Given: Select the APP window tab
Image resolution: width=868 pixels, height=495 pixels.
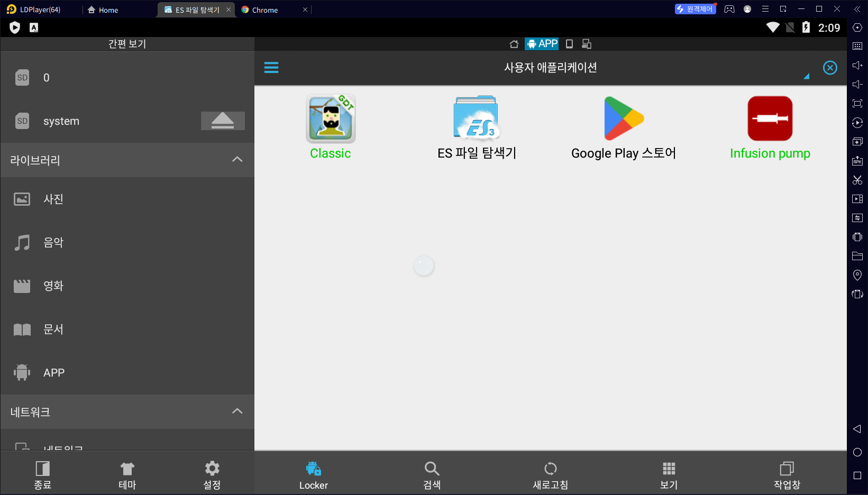Looking at the screenshot, I should [x=542, y=44].
